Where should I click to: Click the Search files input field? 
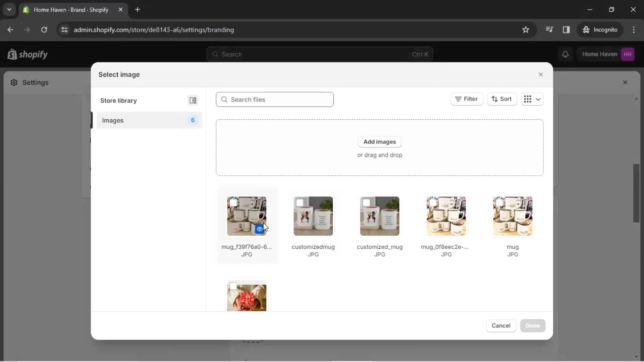coord(275,99)
